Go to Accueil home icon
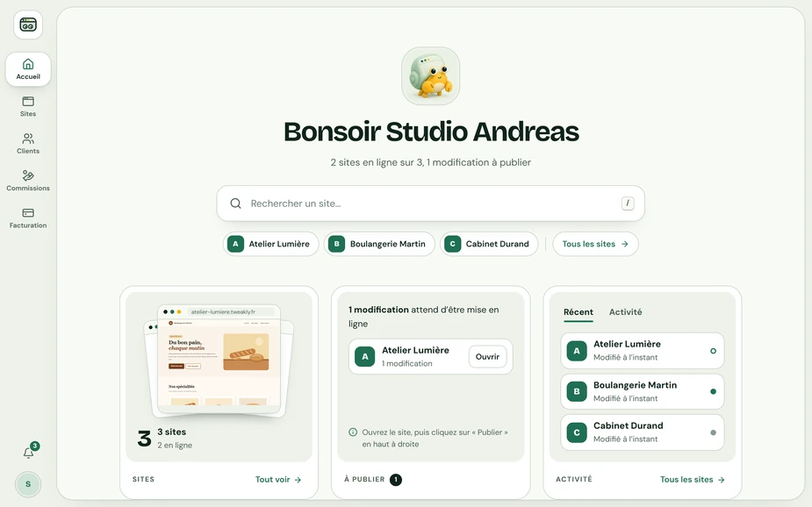 [28, 68]
